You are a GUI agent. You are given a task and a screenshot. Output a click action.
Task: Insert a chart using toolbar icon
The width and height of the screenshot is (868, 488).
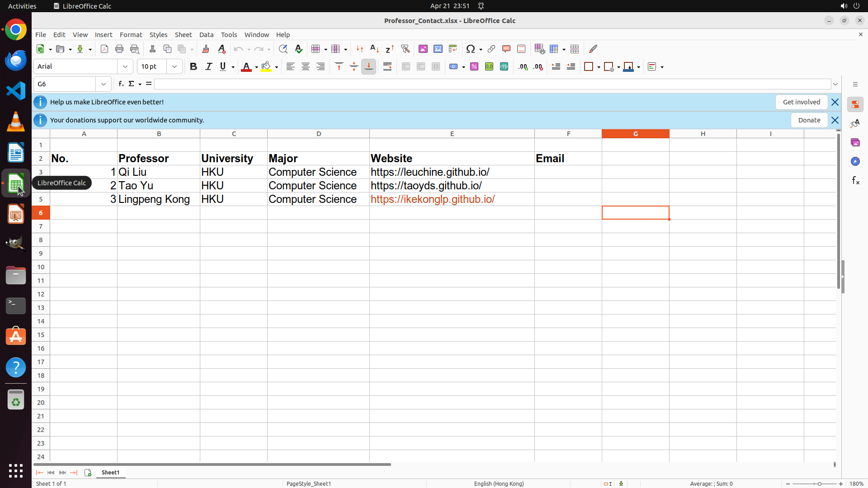tap(438, 49)
